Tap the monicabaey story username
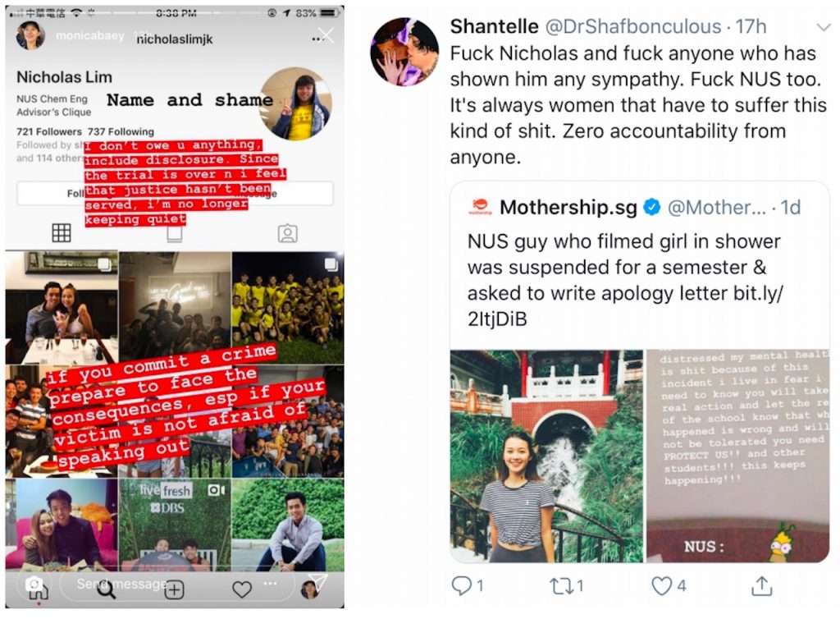Viewport: 840px width, 619px height. (x=90, y=36)
